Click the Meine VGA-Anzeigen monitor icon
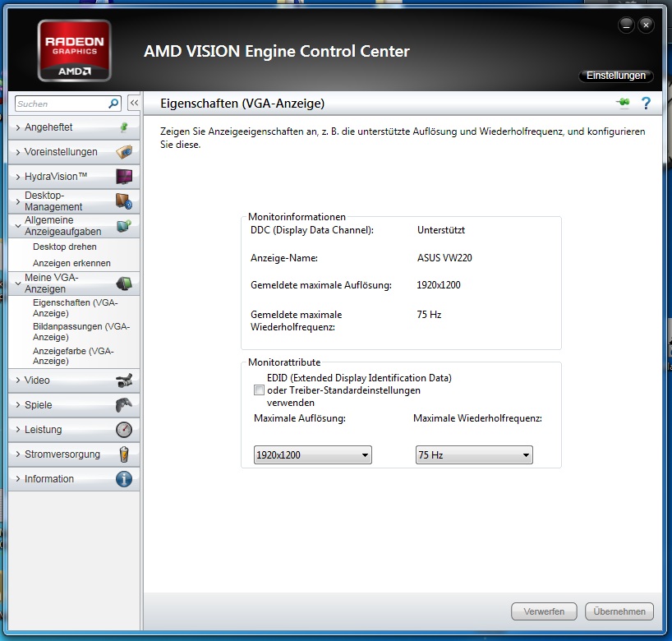 pyautogui.click(x=124, y=283)
